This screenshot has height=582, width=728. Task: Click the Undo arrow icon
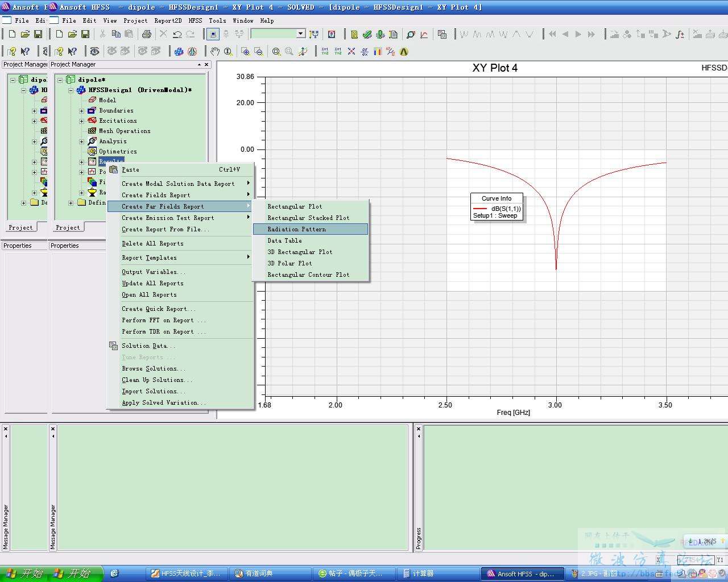coord(177,35)
